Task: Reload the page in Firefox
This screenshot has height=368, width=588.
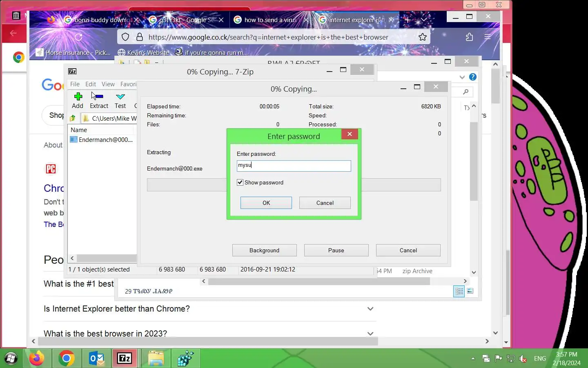Action: (78, 37)
